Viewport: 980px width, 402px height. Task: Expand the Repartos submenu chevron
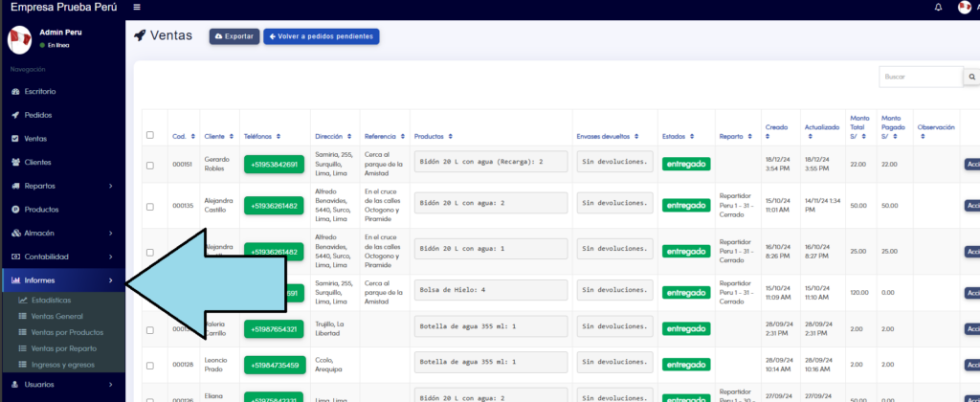click(111, 186)
